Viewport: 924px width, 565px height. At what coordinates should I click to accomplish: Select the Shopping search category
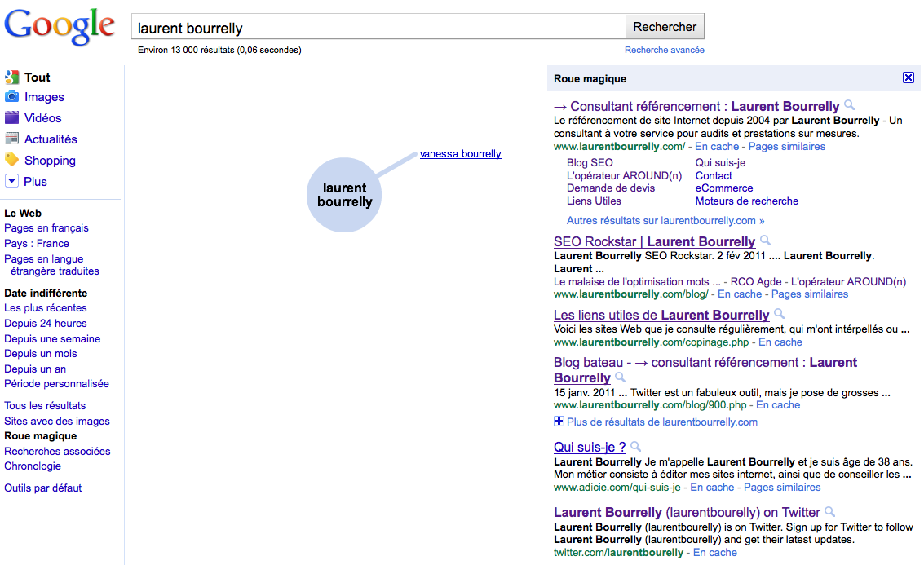(50, 161)
